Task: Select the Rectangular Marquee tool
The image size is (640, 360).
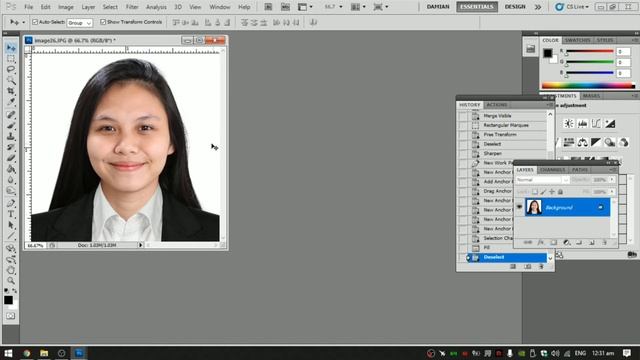Action: pos(11,59)
